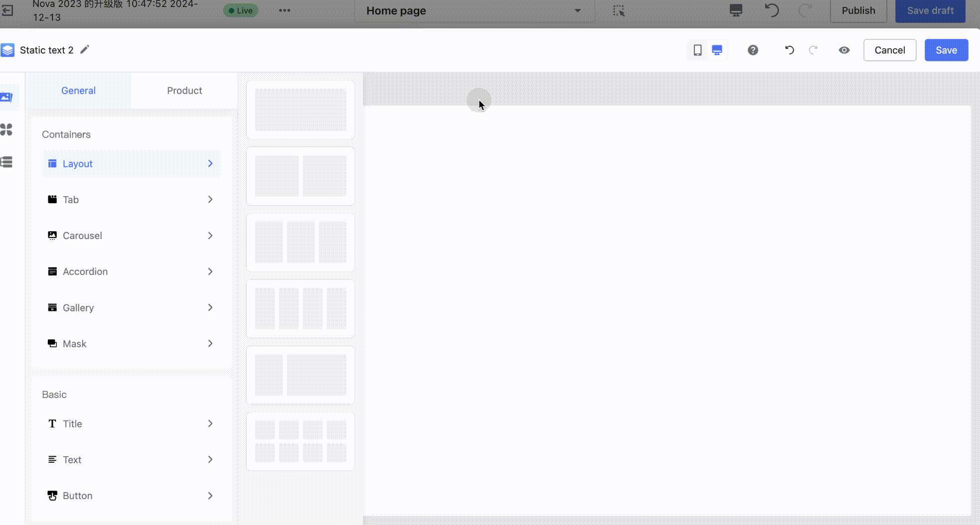Click the undo arrow in editor toolbar
Image resolution: width=980 pixels, height=525 pixels.
789,50
